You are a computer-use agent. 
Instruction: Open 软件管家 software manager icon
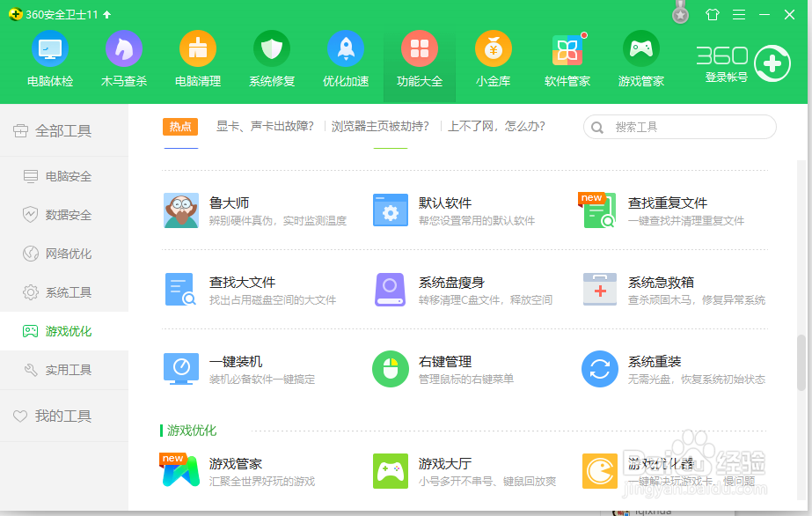[567, 49]
